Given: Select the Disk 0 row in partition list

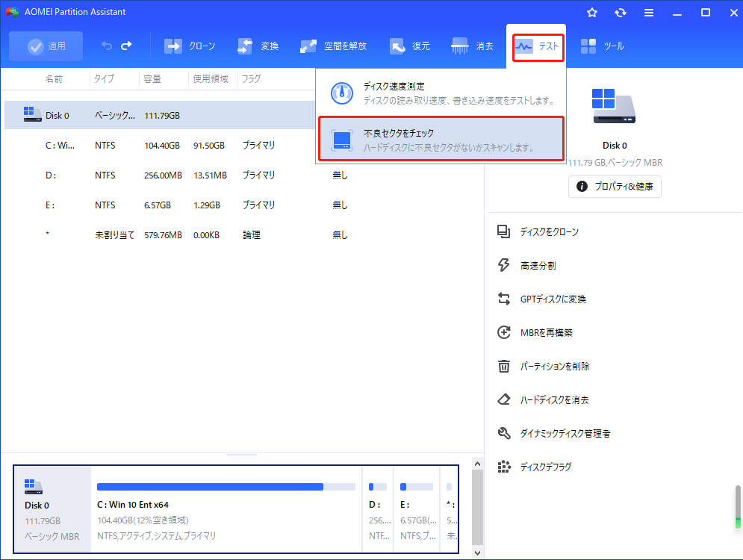Looking at the screenshot, I should [160, 115].
